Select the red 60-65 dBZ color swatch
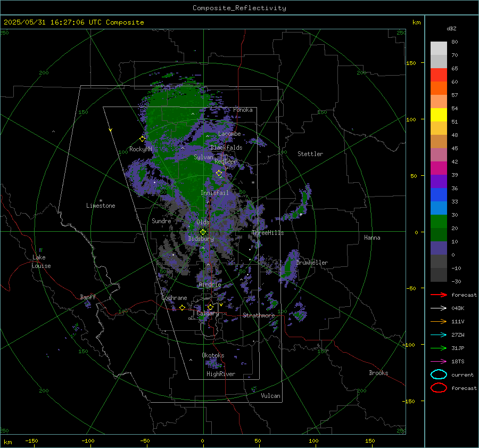 click(439, 75)
